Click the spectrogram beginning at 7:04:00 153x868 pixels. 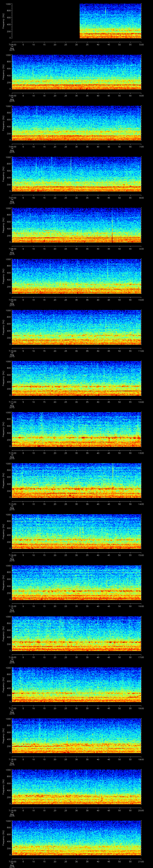(x=77, y=21)
